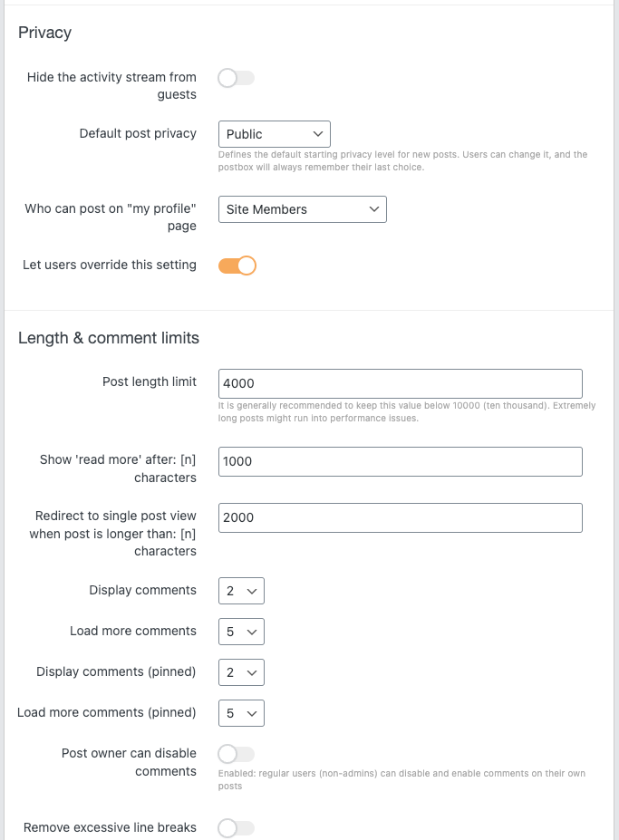This screenshot has height=840, width=619.
Task: Click the Display comments (pinned) label
Action: 116,671
